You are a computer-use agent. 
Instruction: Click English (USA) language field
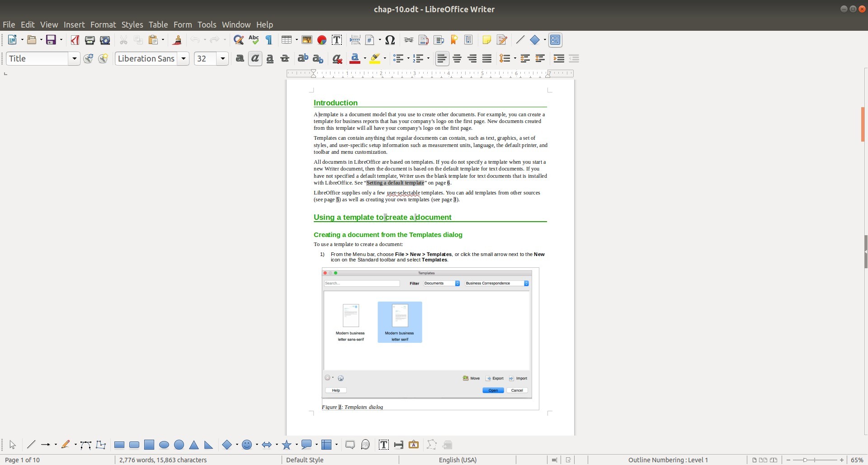(x=458, y=460)
